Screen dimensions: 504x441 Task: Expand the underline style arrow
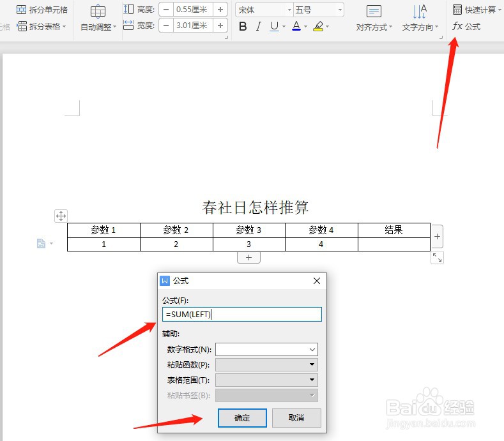pos(284,26)
